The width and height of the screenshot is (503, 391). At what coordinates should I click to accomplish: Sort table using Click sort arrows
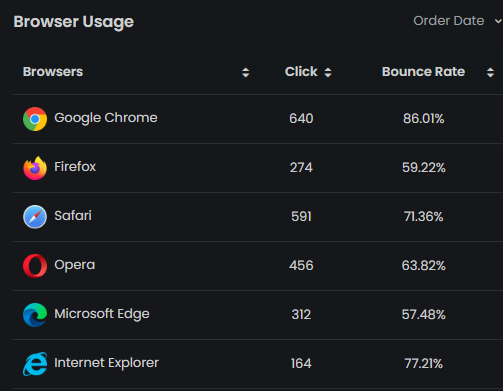[328, 72]
